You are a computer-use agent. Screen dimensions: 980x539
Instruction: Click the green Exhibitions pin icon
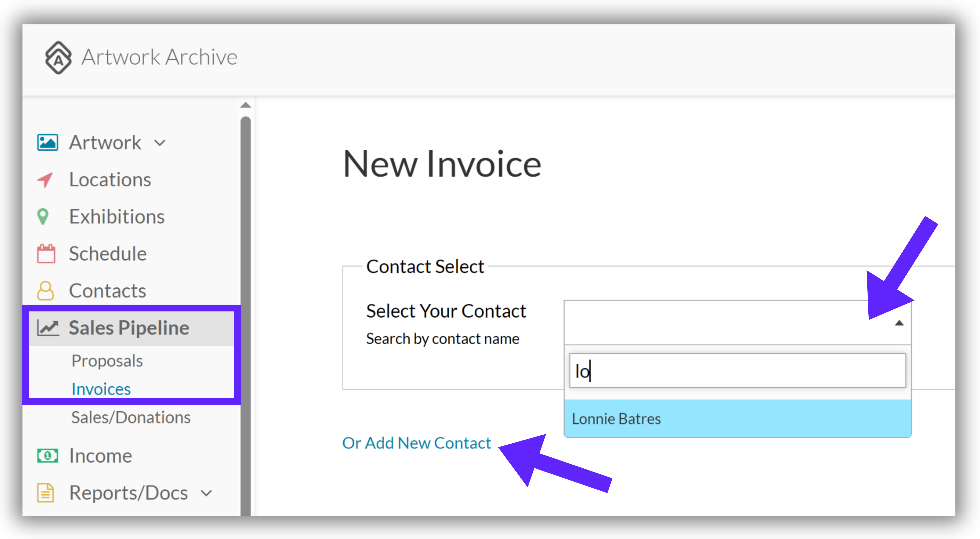point(43,217)
